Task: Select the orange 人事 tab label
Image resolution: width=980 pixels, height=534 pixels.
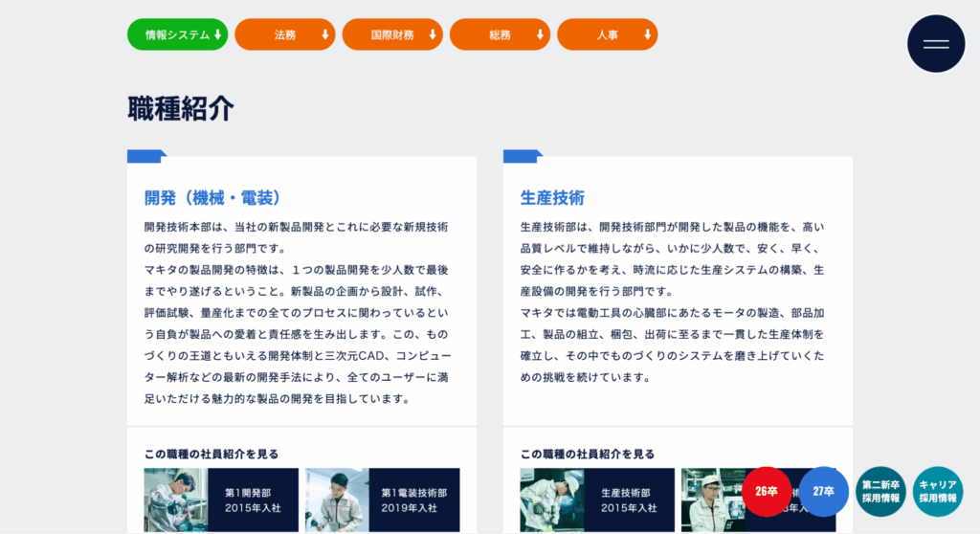Action: [607, 34]
